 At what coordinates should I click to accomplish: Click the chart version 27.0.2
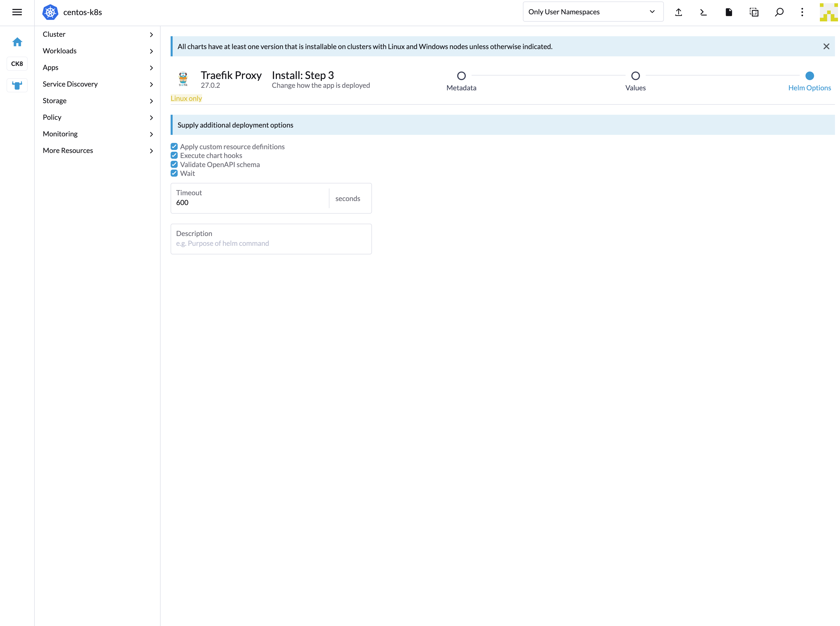tap(210, 85)
